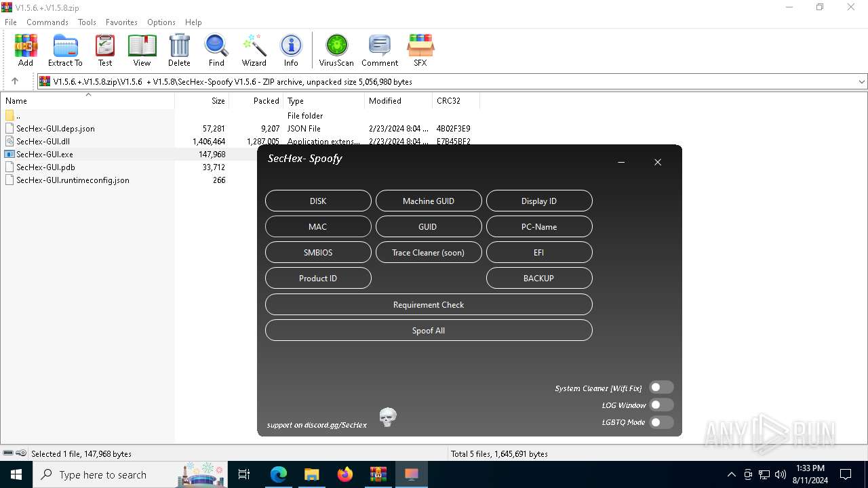868x488 pixels.
Task: Click the MAC spoof button
Action: (318, 226)
